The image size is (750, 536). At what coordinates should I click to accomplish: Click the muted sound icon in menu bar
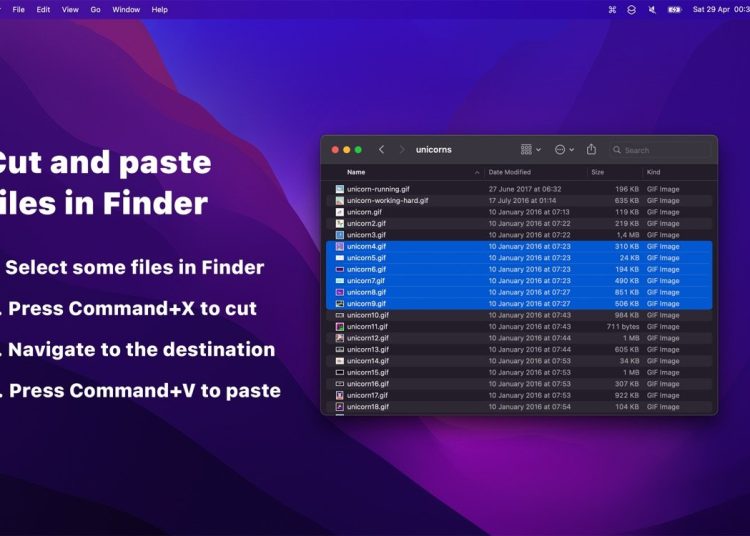click(652, 9)
